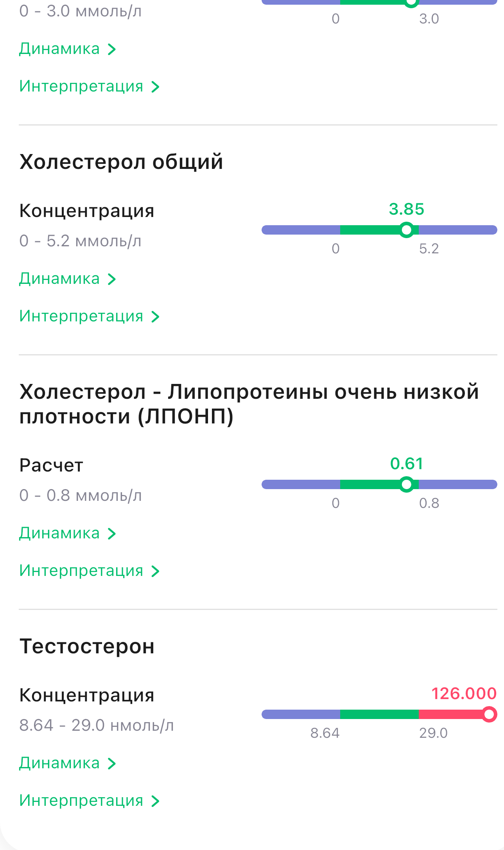The image size is (504, 850).
Task: Click the green 0.61 value label
Action: point(407,464)
